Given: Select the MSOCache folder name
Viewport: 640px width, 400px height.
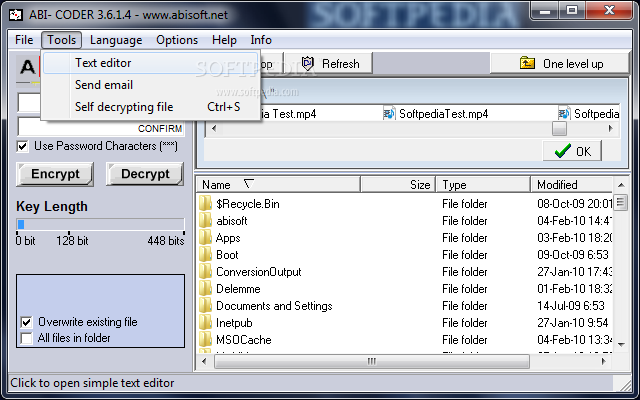Looking at the screenshot, I should [x=244, y=340].
